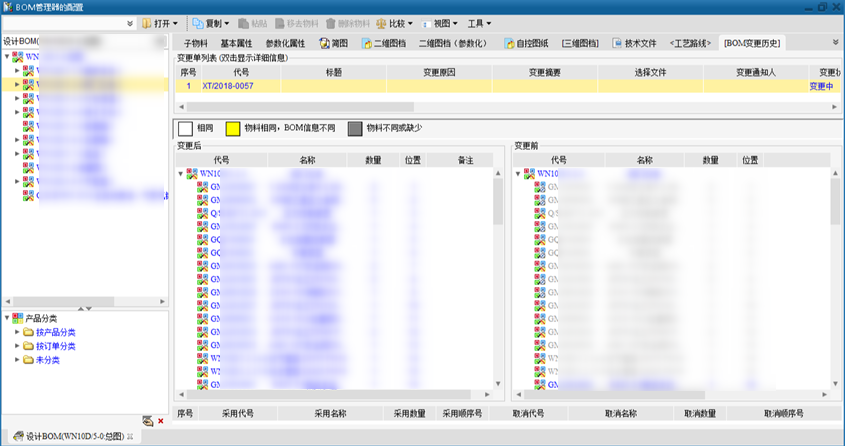Open the 比较 compare dropdown
This screenshot has width=845, height=446.
point(394,23)
